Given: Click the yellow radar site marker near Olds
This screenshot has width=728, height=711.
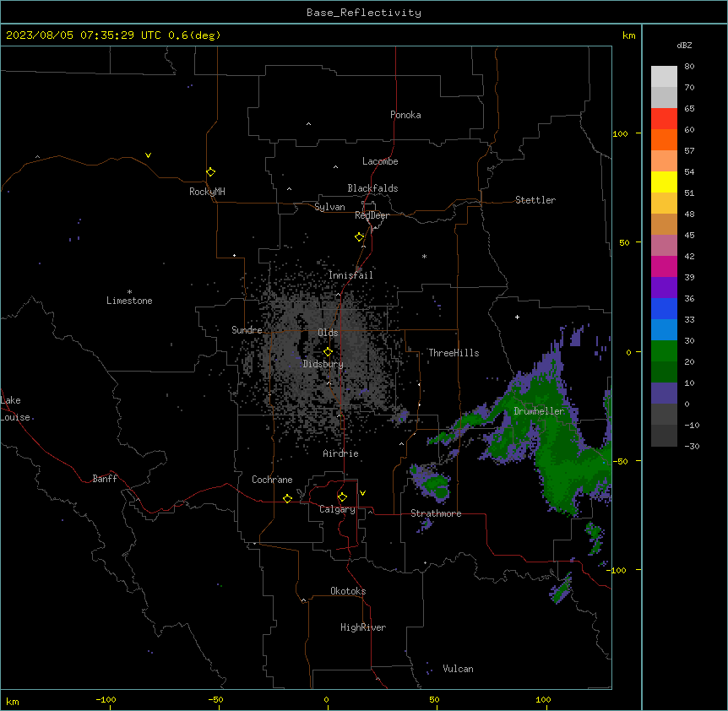Looking at the screenshot, I should pos(328,352).
